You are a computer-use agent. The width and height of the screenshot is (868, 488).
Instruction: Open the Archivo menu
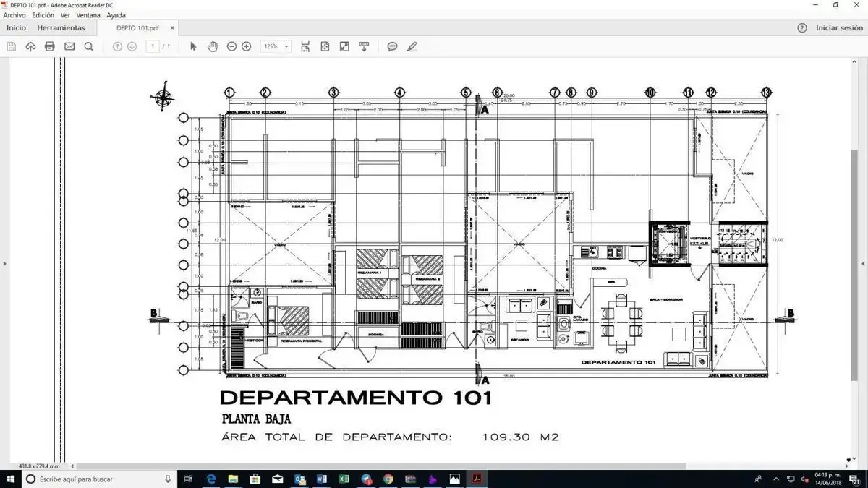tap(14, 14)
